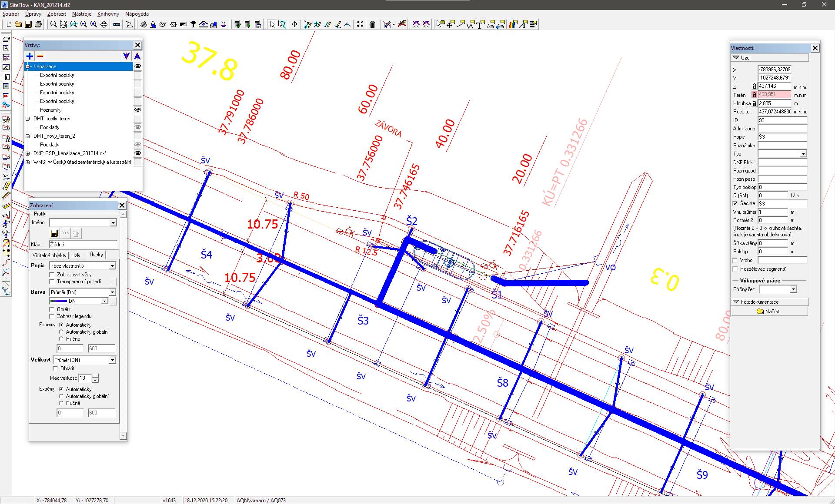This screenshot has height=504, width=835.
Task: Open the Nástroje menu
Action: (82, 14)
